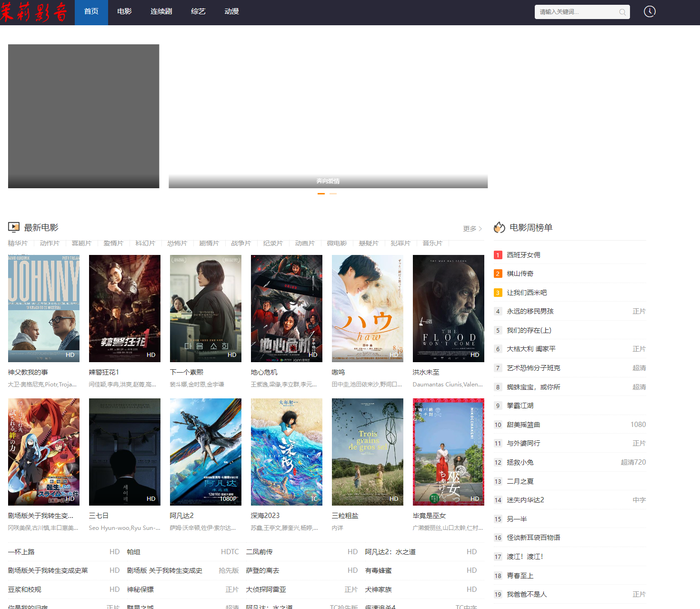The image size is (700, 609).
Task: Click the search magnifier icon
Action: (622, 12)
